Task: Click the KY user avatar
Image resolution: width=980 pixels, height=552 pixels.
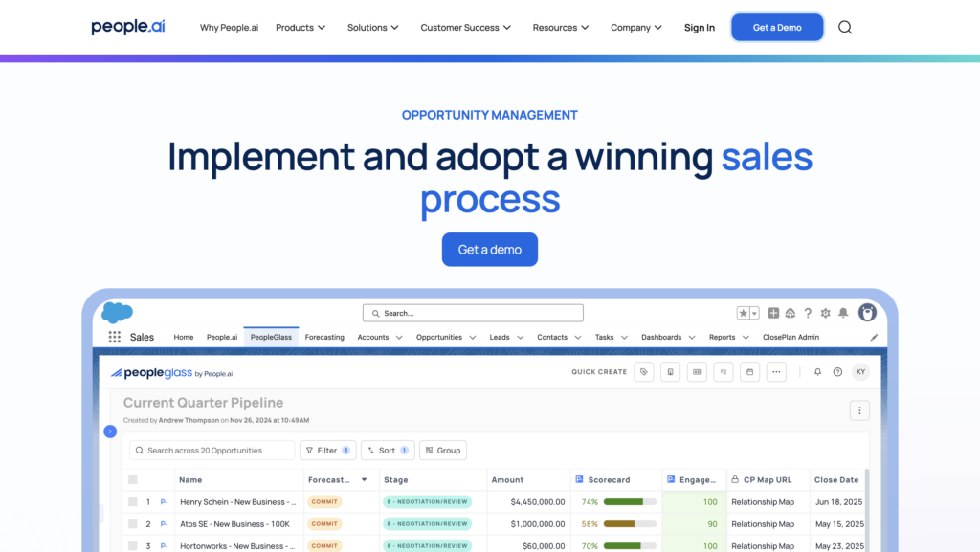Action: [x=860, y=372]
